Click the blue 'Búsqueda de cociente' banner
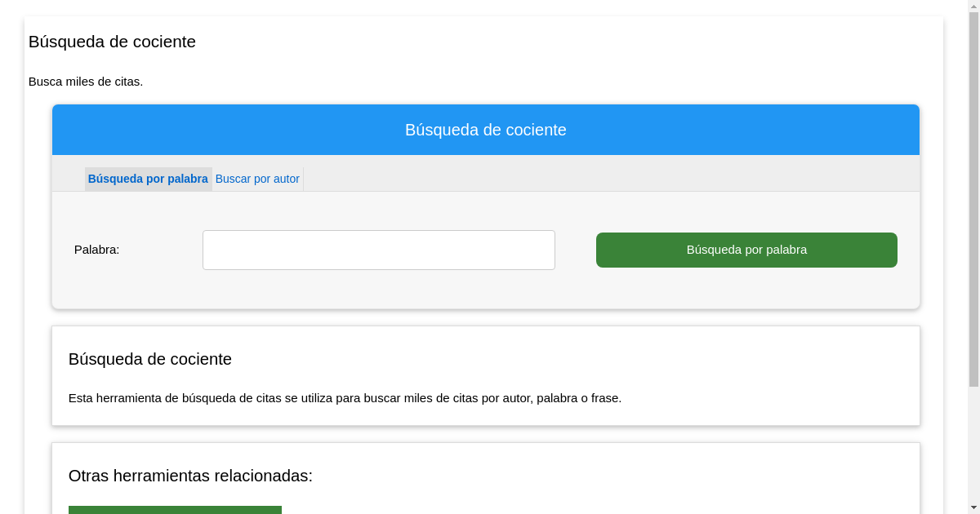The image size is (980, 514). point(485,130)
